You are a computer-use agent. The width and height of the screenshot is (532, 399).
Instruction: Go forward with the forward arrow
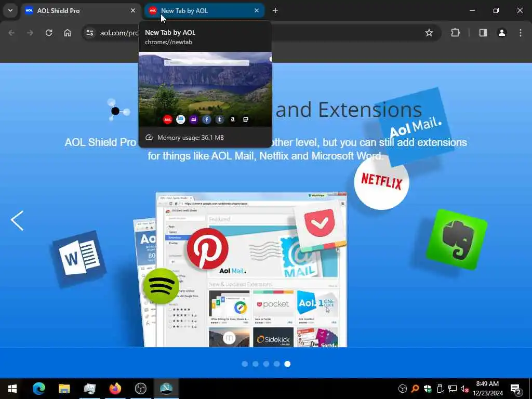point(30,33)
